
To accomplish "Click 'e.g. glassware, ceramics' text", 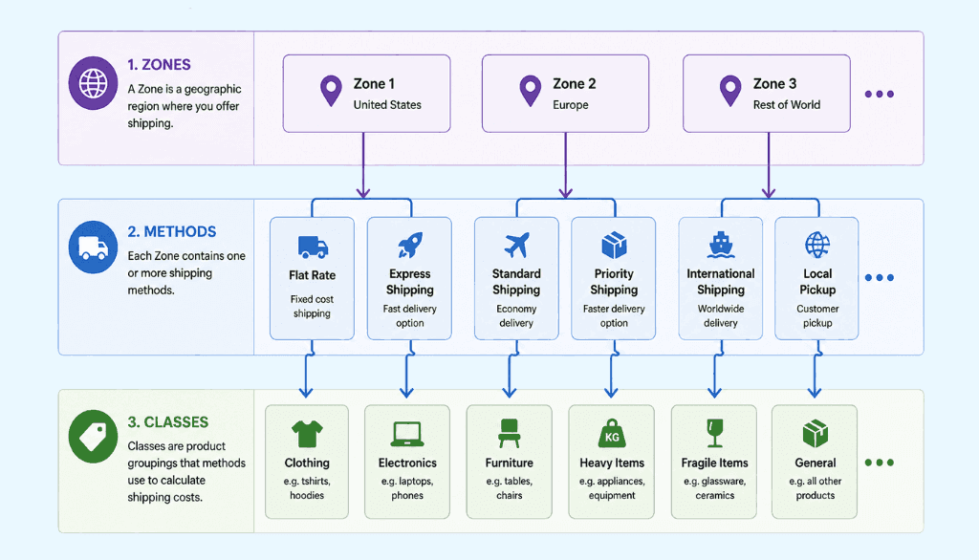I will tap(715, 488).
